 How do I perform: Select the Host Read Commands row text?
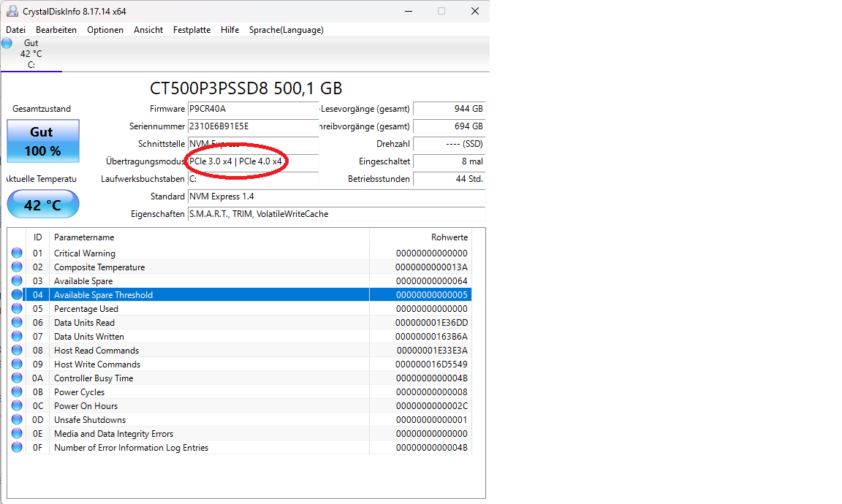pos(96,351)
